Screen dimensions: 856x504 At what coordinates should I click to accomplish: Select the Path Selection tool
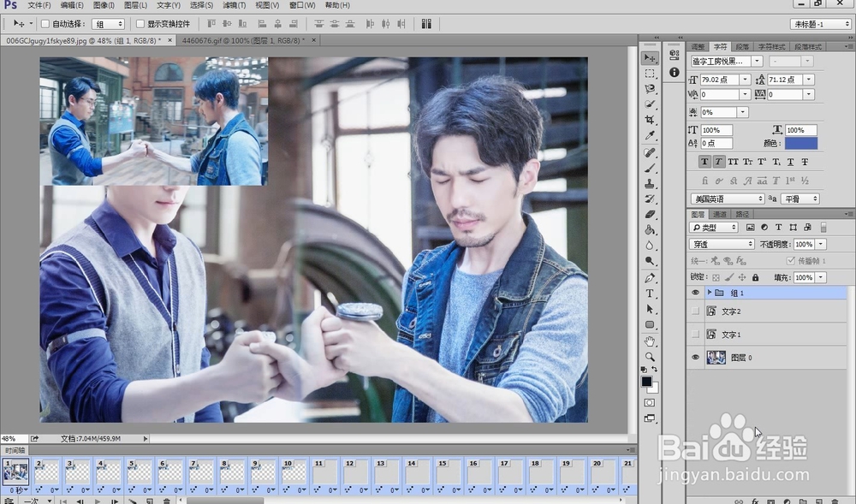pyautogui.click(x=649, y=309)
